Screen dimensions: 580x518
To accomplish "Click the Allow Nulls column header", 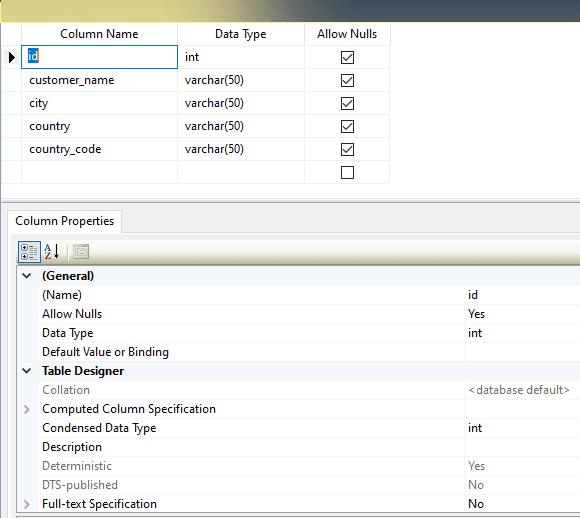I will (x=347, y=34).
